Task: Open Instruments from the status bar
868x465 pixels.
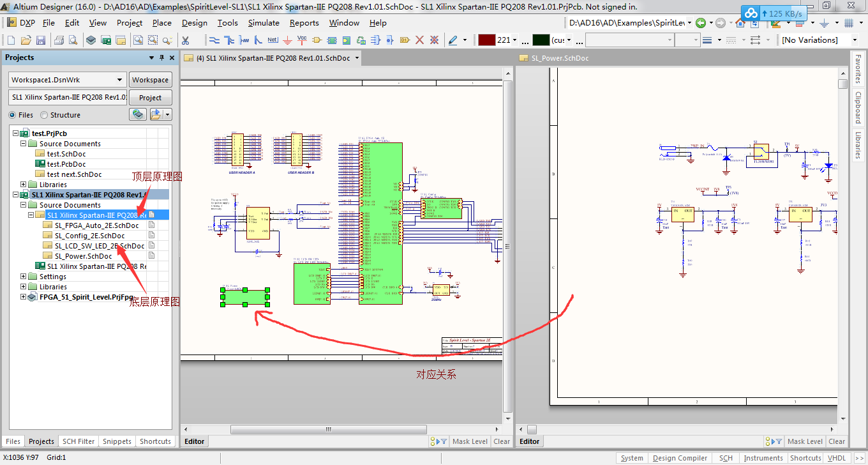Action: [x=763, y=458]
